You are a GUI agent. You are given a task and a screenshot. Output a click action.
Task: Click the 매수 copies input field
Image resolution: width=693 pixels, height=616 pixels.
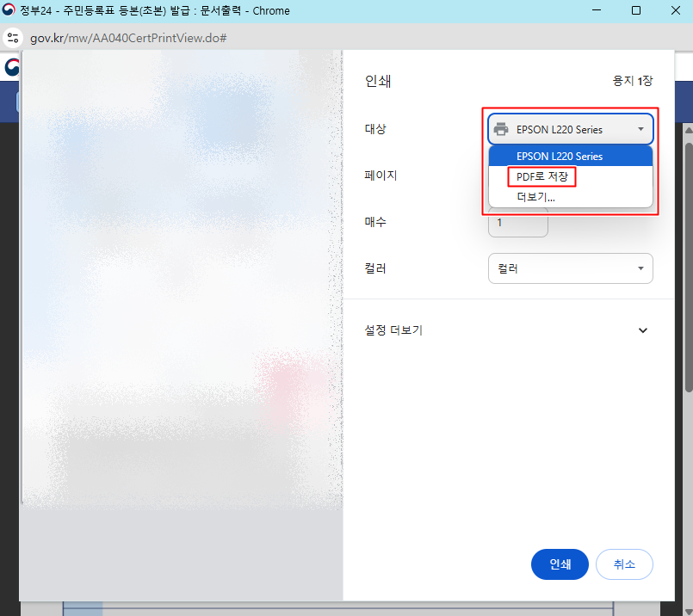[518, 223]
